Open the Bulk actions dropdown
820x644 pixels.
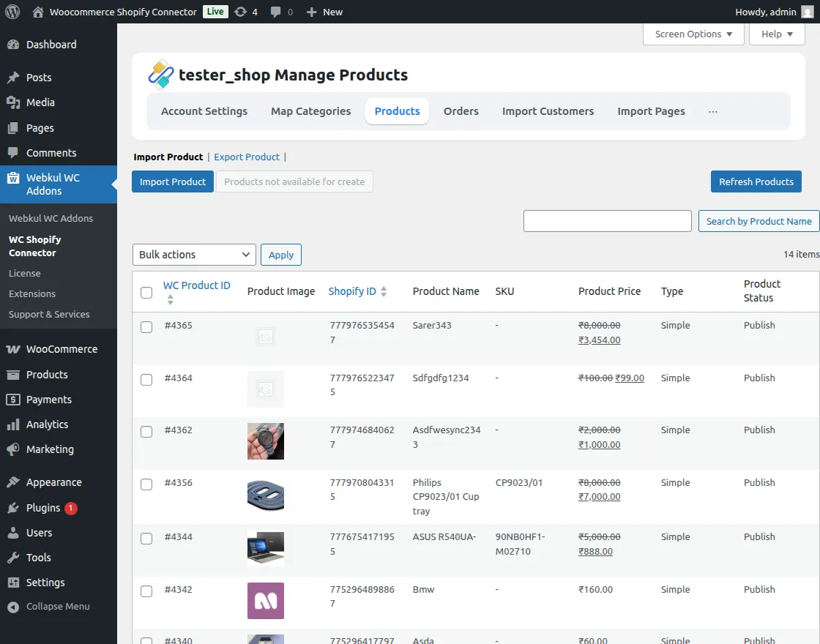click(x=193, y=255)
